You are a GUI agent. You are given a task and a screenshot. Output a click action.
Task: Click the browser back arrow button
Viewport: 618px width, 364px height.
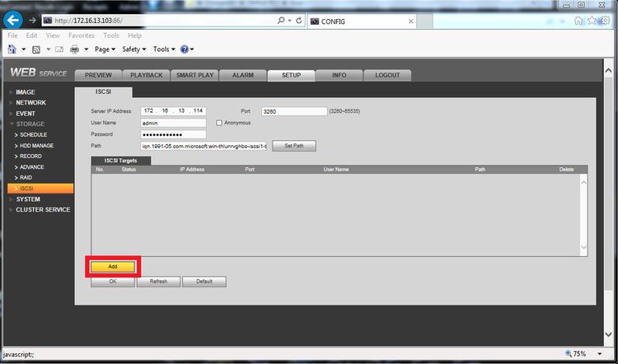13,20
